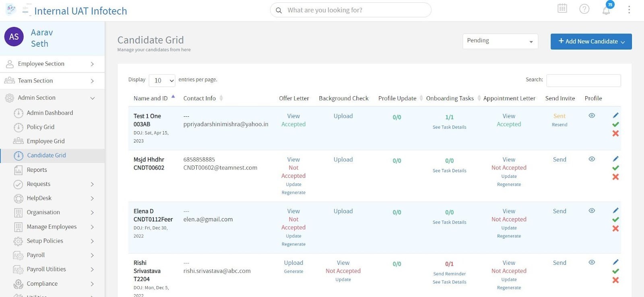This screenshot has width=644, height=297.
Task: Click the table Search input field
Action: (583, 80)
